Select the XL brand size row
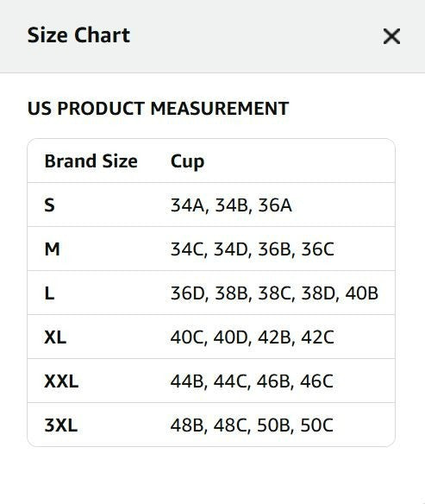Viewport: 425px width, 504px height. pyautogui.click(x=211, y=337)
